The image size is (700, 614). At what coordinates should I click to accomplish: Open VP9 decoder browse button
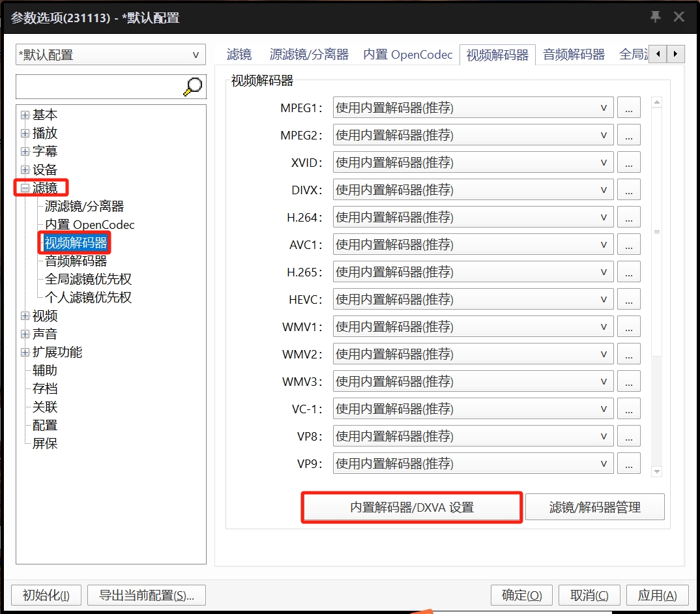(x=628, y=463)
